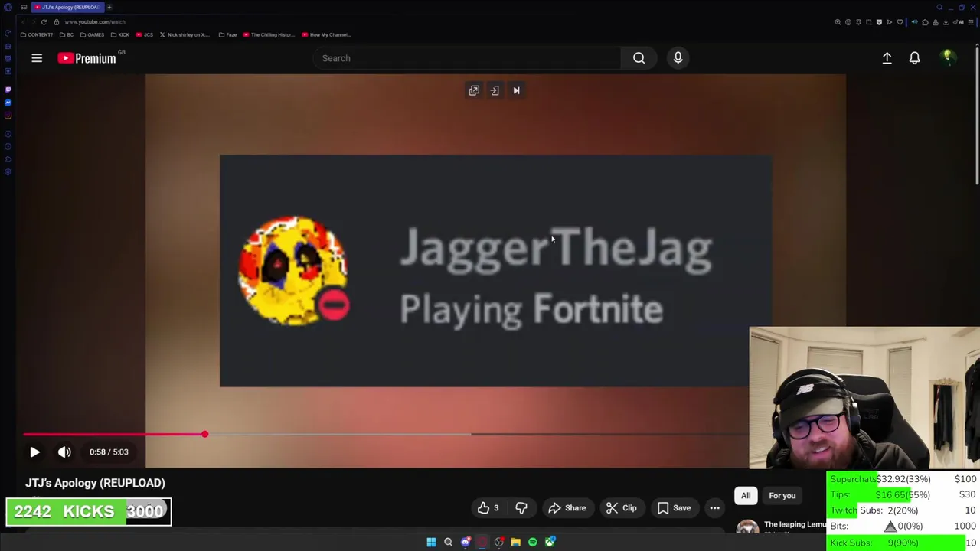Click the YouTube search box
980x551 pixels.
click(x=467, y=58)
